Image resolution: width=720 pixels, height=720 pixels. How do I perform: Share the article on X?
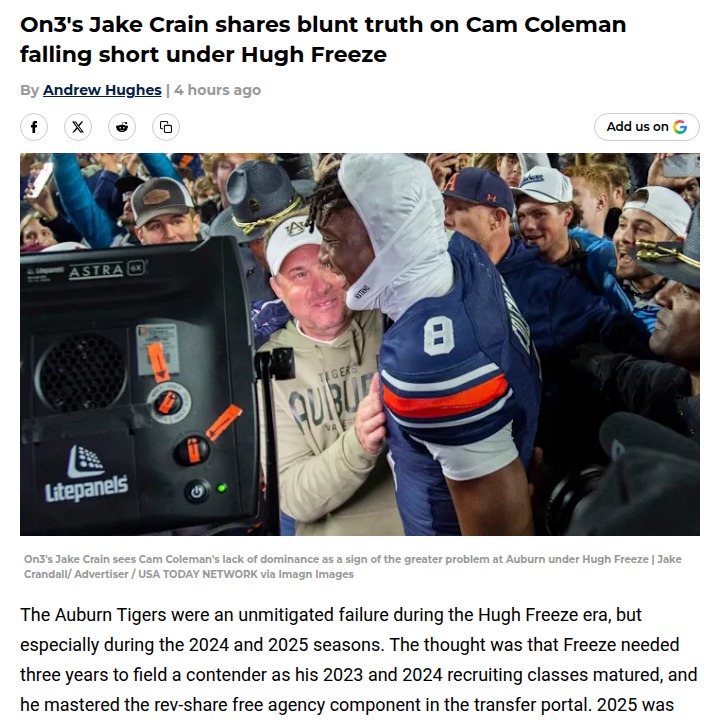(x=78, y=127)
